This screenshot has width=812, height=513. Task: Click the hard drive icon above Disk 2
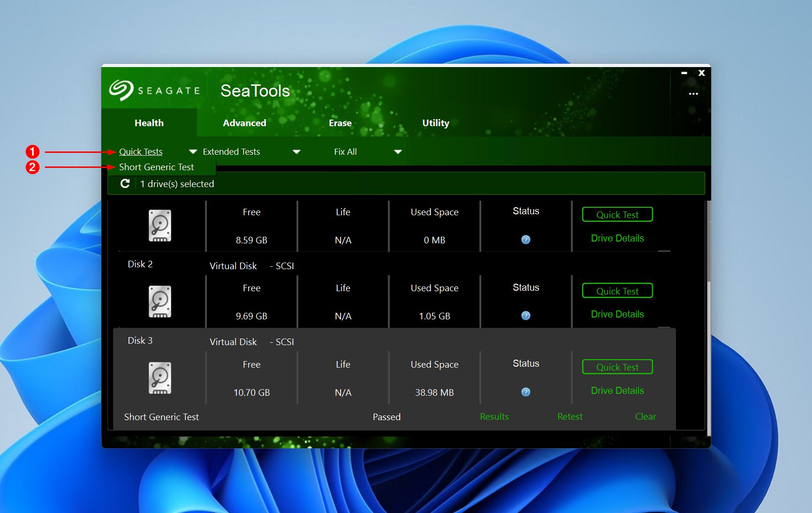coord(160,226)
